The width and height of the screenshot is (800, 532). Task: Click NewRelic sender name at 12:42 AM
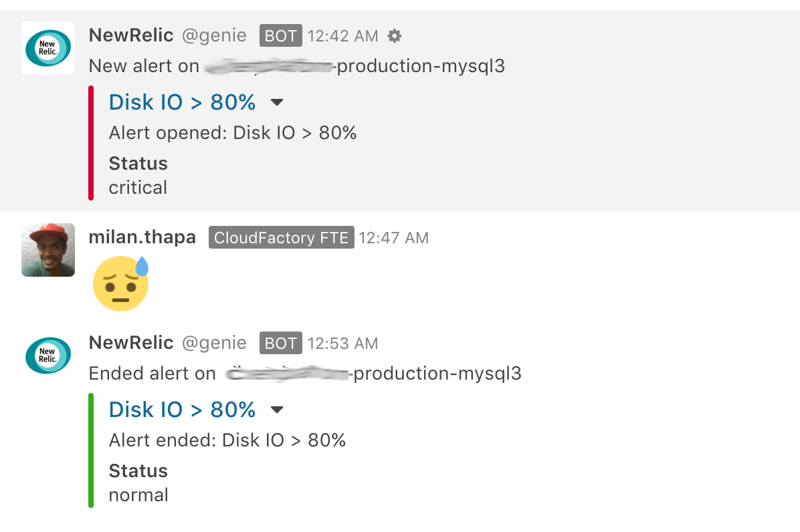tap(131, 35)
